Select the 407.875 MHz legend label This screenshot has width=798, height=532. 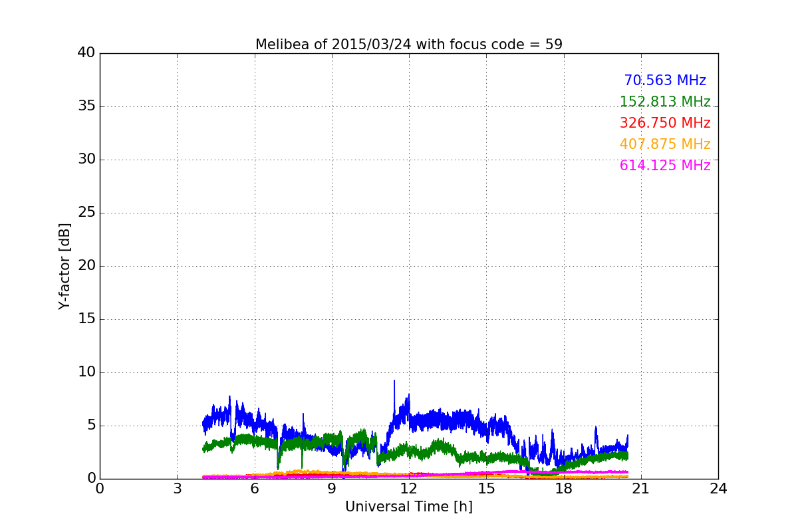[665, 144]
